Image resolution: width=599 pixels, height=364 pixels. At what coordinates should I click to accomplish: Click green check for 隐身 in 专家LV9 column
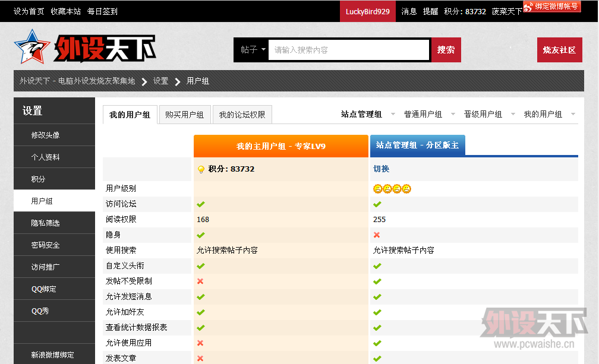point(201,235)
